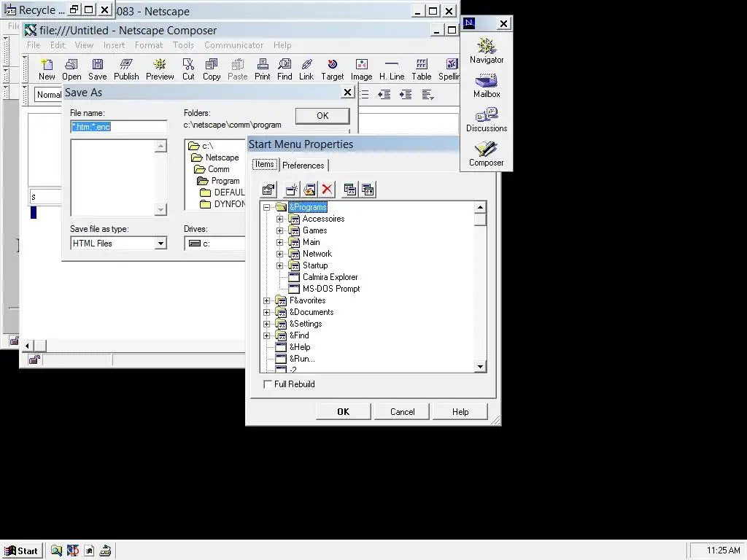Click the File name input field
Image resolution: width=747 pixels, height=560 pixels.
tap(119, 127)
